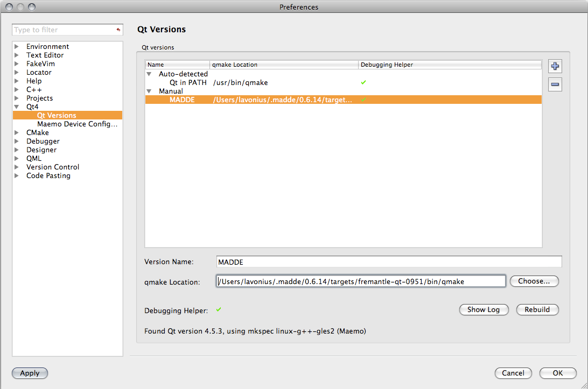Expand the Environment category
The height and width of the screenshot is (389, 588).
pyautogui.click(x=17, y=47)
